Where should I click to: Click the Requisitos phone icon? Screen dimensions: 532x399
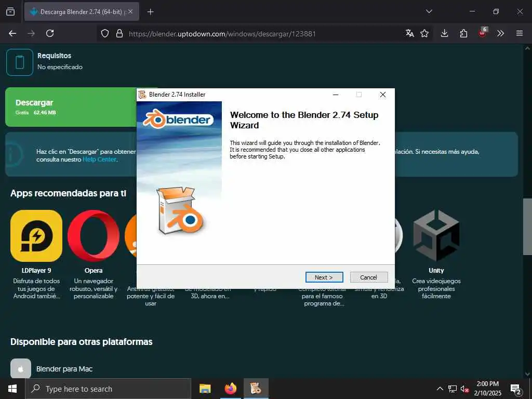[20, 62]
